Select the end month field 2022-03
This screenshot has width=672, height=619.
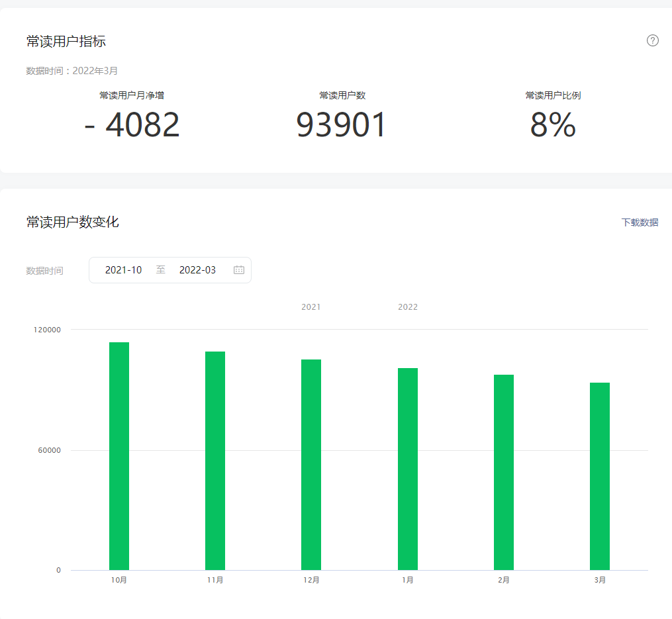pyautogui.click(x=197, y=270)
